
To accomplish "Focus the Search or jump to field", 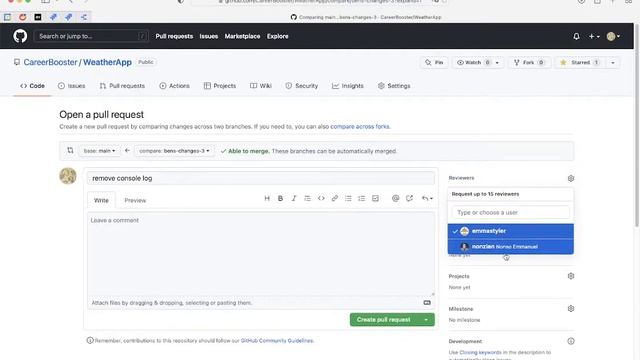I will click(x=91, y=36).
